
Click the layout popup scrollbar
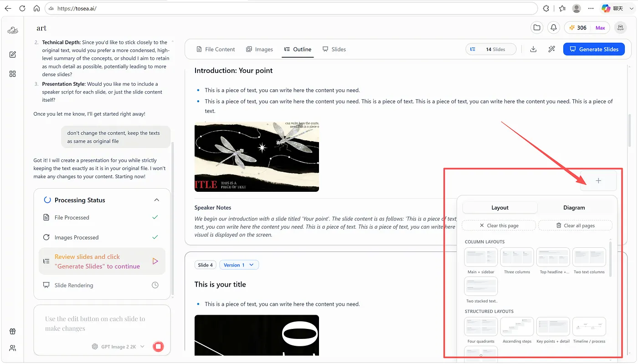tap(611, 258)
